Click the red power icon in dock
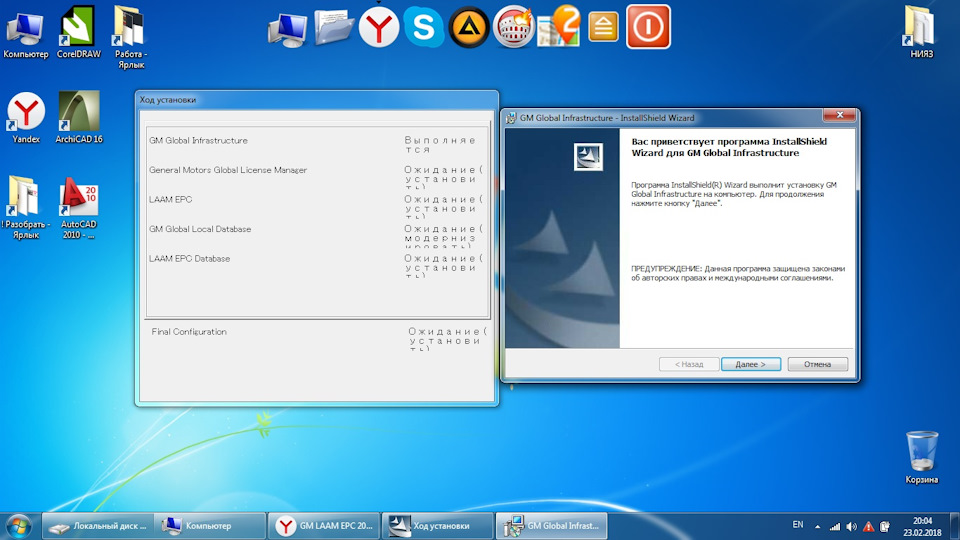Viewport: 960px width, 540px height. (x=648, y=27)
